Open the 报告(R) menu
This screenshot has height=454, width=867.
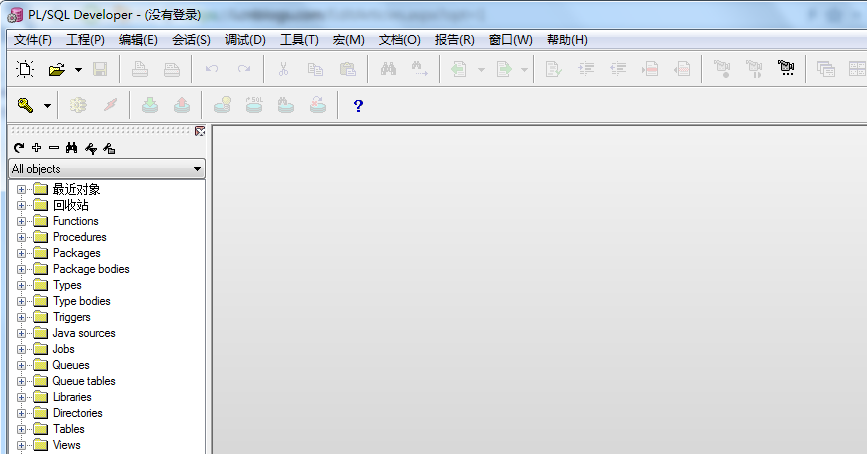click(455, 40)
